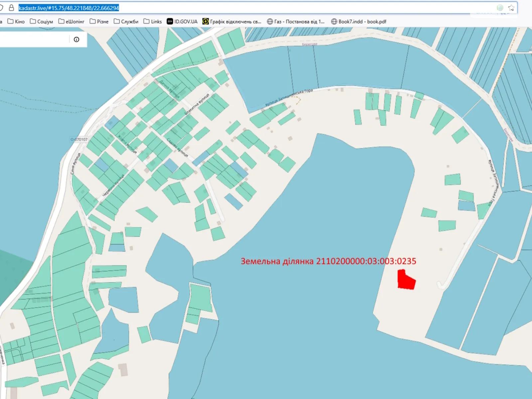Open the Кіно bookmarks folder
This screenshot has width=532, height=399.
[x=16, y=22]
